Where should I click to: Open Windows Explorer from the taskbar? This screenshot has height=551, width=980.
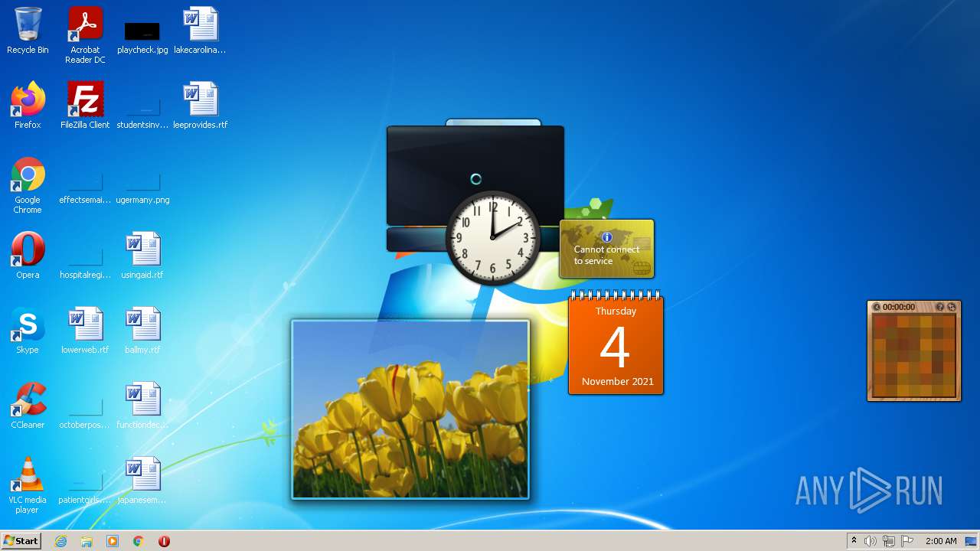(87, 541)
